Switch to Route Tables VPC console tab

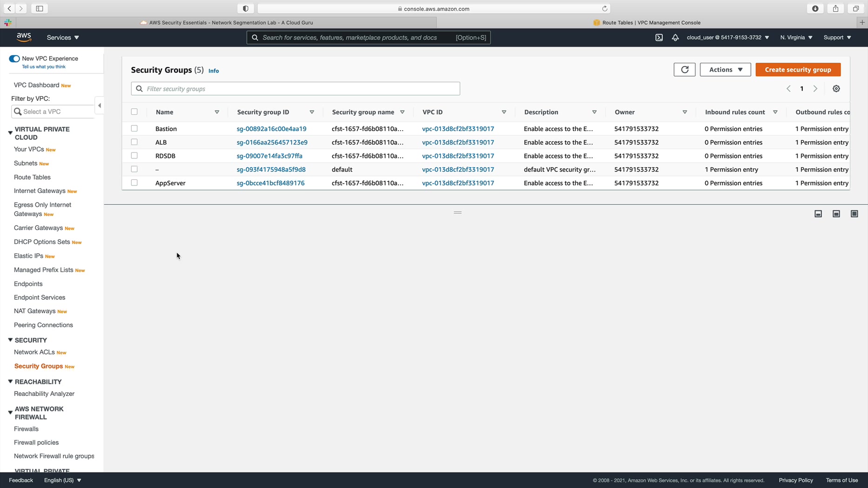click(647, 22)
